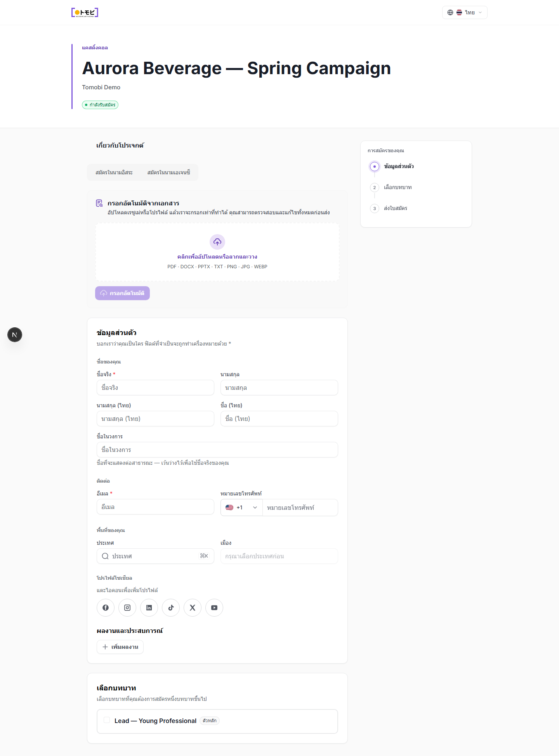
Task: Go to the ข้อมูลส่วนตัว step
Action: [392, 167]
